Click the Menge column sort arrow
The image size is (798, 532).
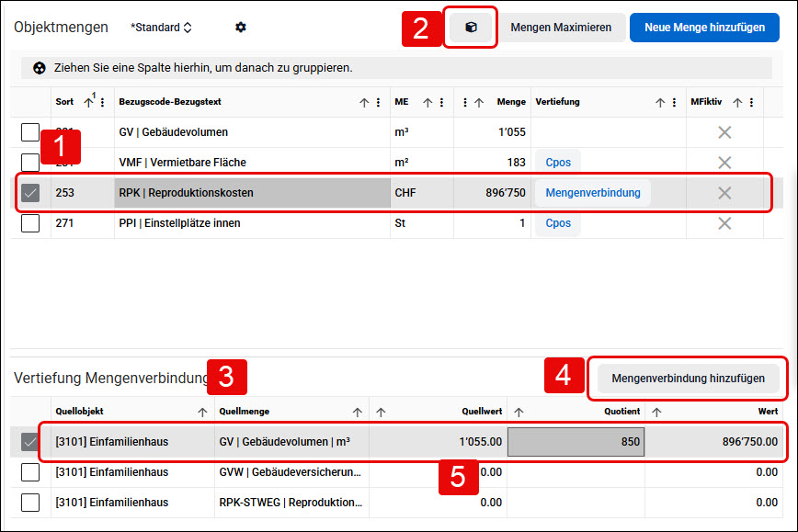tap(479, 102)
